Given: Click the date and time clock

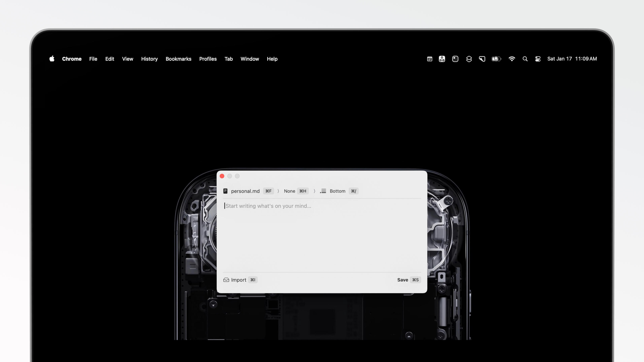Looking at the screenshot, I should tap(572, 59).
